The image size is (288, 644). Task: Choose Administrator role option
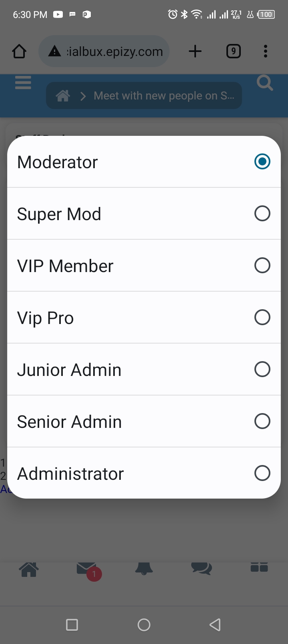262,473
